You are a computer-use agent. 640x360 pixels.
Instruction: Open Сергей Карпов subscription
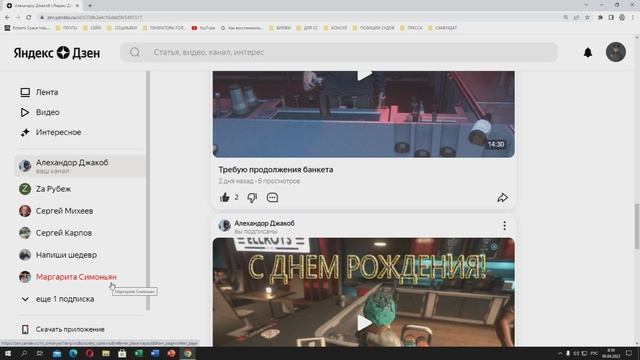point(56,233)
